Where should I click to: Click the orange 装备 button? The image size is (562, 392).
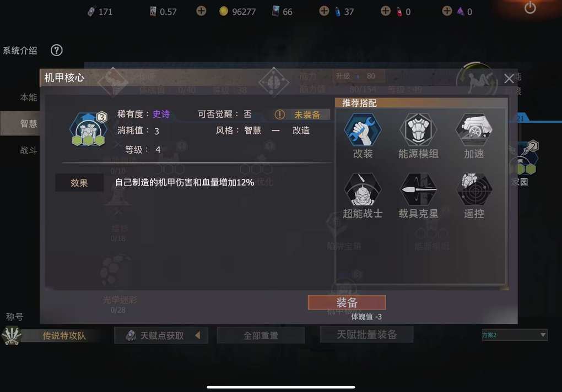(347, 302)
